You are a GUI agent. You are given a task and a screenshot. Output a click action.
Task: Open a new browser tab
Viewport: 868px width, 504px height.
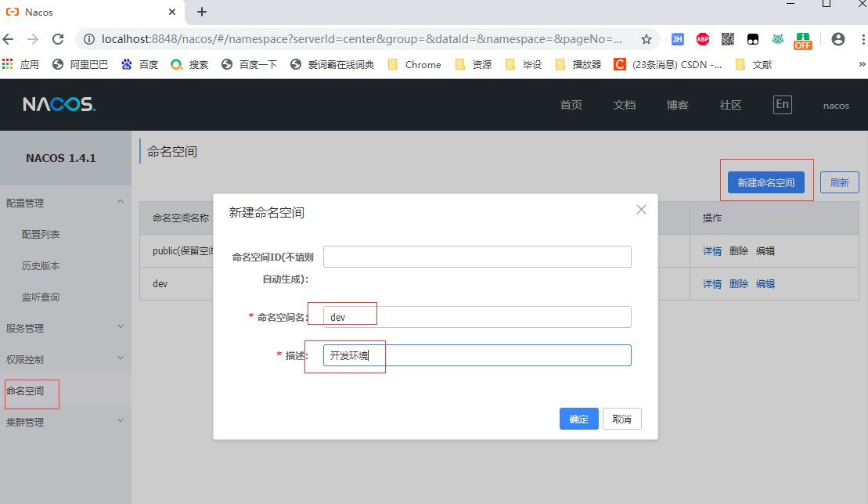[202, 12]
